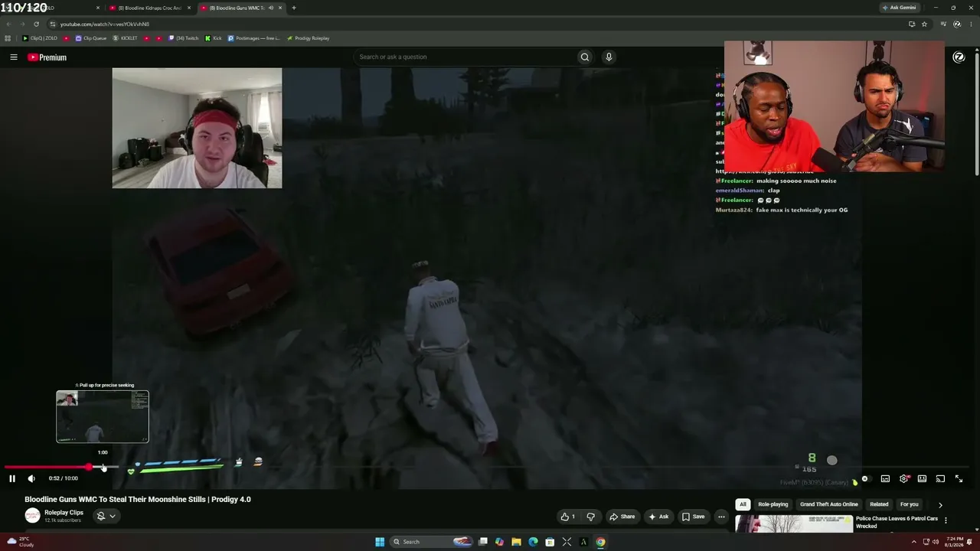Like the video with thumbs up

(567, 517)
